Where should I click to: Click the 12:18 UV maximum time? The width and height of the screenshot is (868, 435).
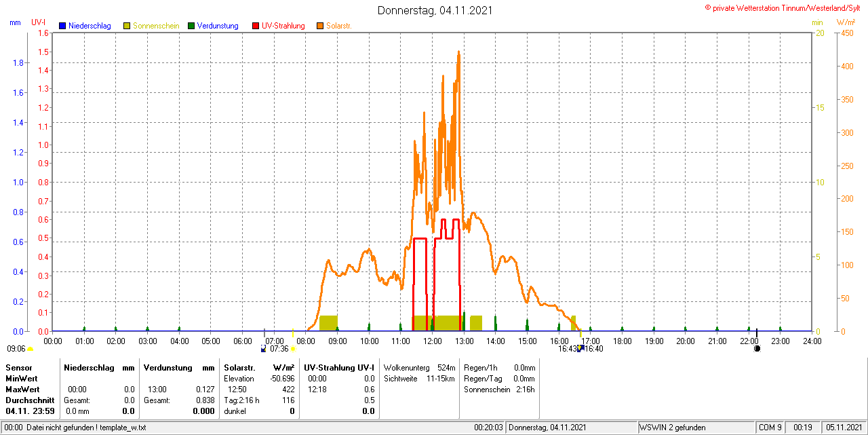point(317,390)
